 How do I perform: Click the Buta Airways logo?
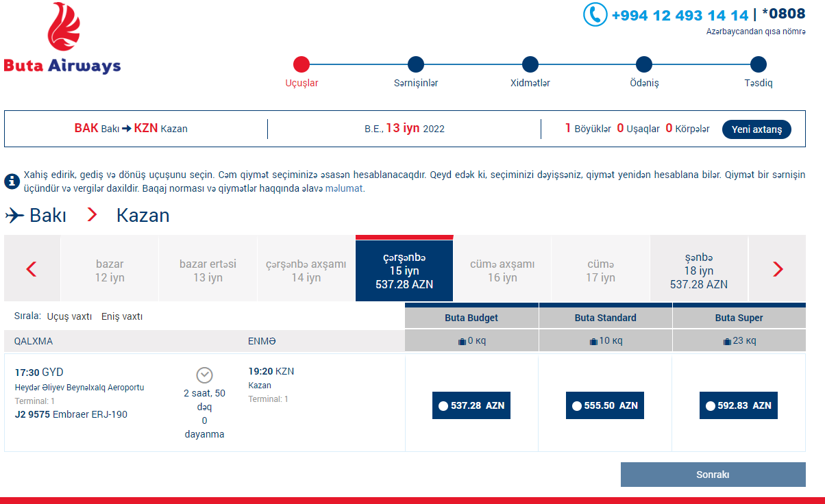pos(62,38)
